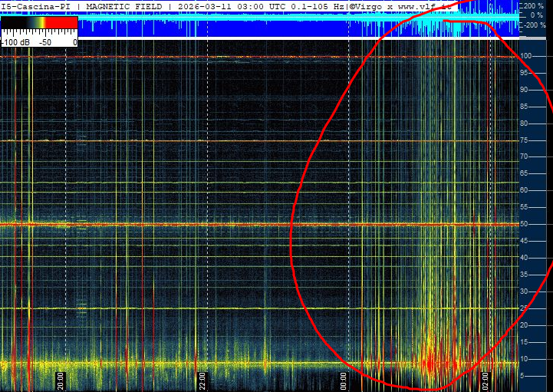This screenshot has height=392, width=553.
Task: Click the 50 Hz frequency axis label
Action: coord(525,224)
